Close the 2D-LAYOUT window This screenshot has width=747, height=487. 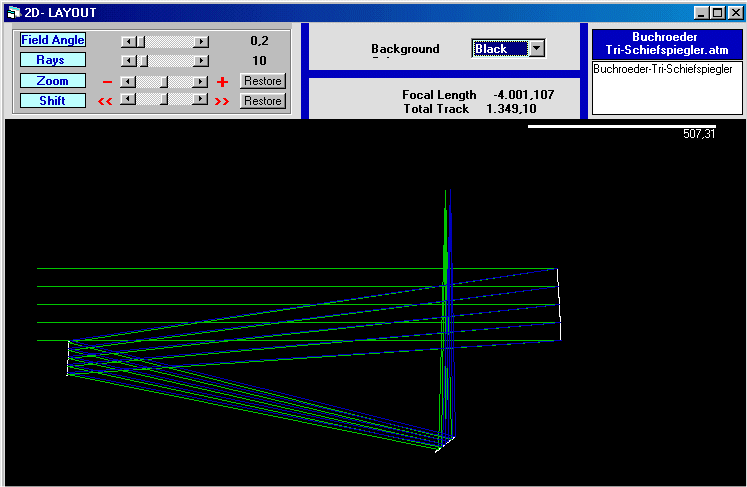tap(735, 13)
